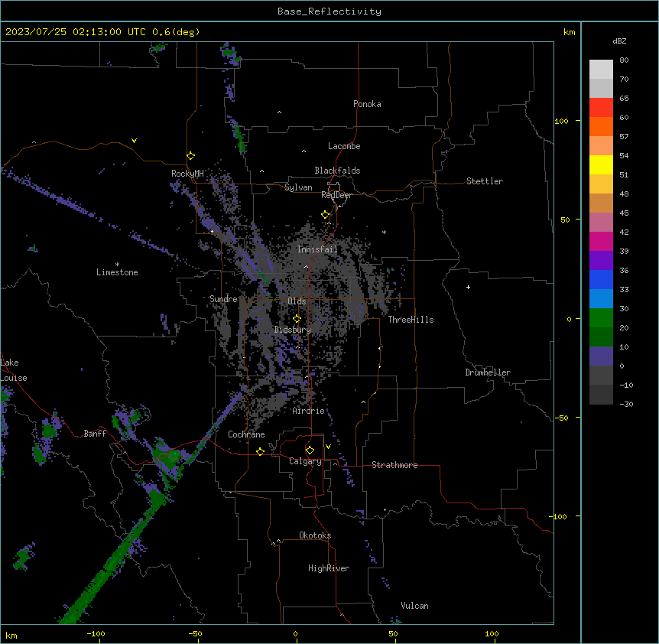Pick the yellow diamond marker between Olds and Didsbury
This screenshot has width=659, height=644.
[x=297, y=319]
